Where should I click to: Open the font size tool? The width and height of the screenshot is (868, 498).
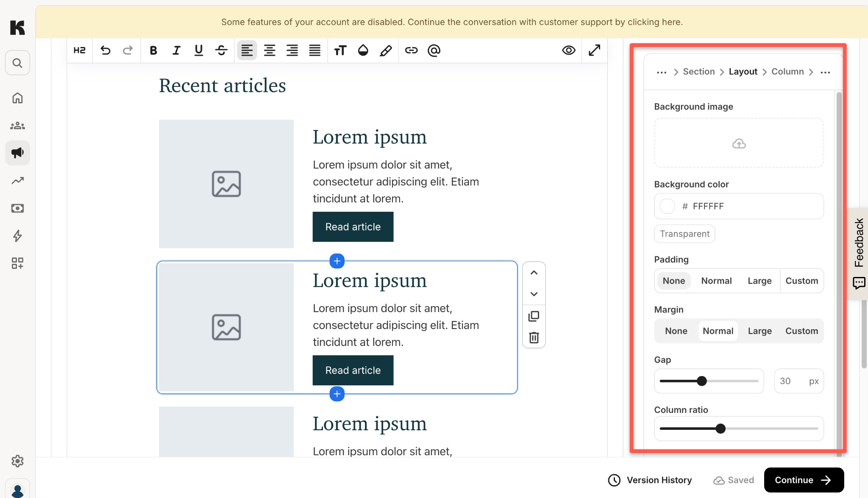point(340,50)
